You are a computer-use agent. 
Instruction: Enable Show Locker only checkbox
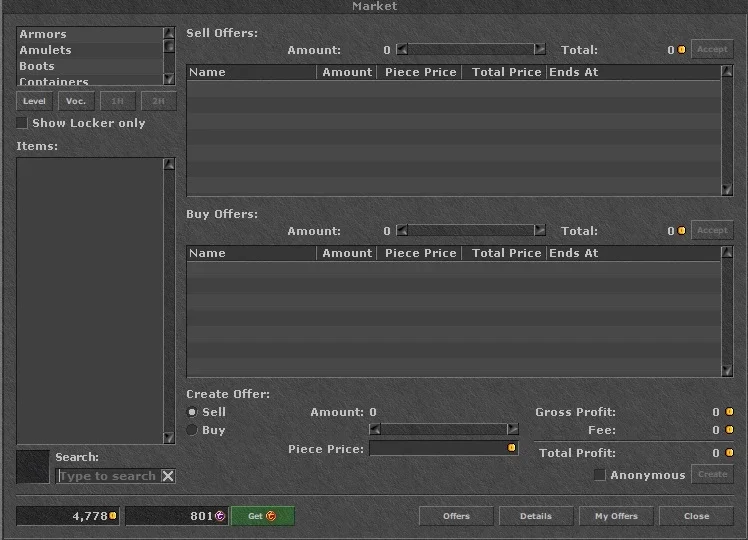point(22,123)
